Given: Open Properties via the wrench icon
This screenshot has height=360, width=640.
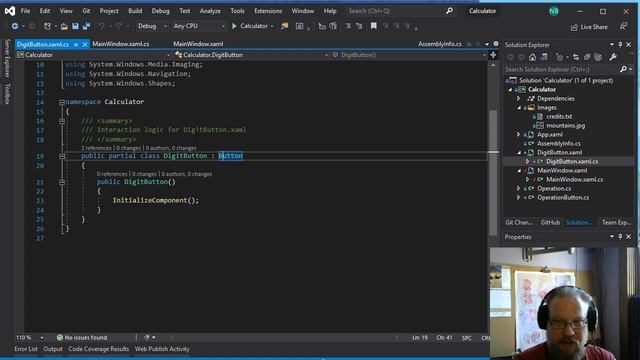Looking at the screenshot, I should [x=613, y=57].
